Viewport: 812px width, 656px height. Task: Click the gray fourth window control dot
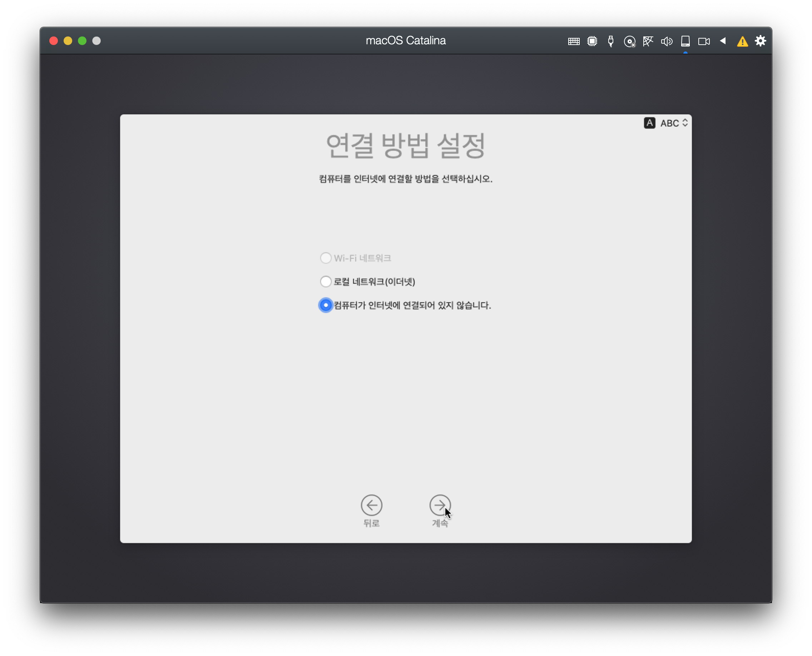point(96,41)
